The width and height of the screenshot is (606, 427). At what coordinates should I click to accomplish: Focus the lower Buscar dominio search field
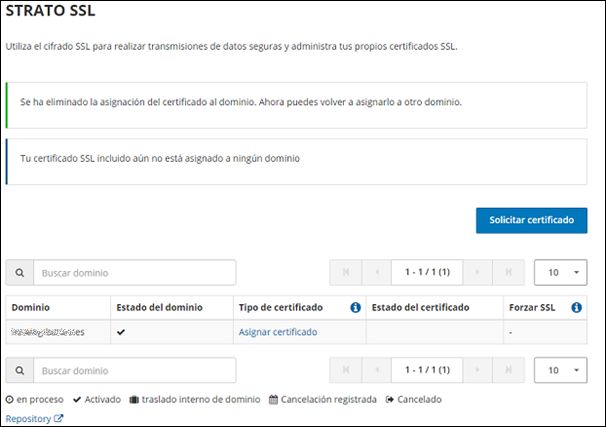point(134,370)
